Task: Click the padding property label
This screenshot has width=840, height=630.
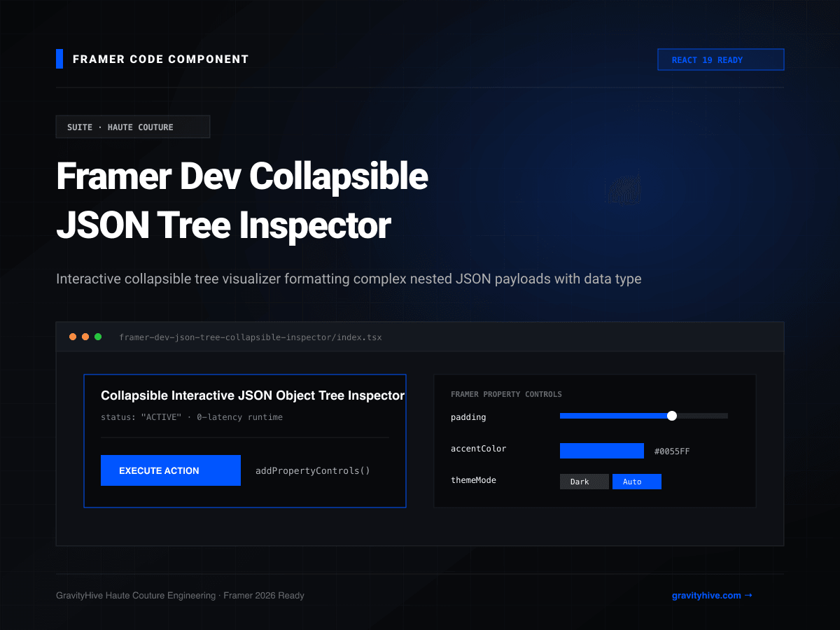Action: tap(468, 417)
